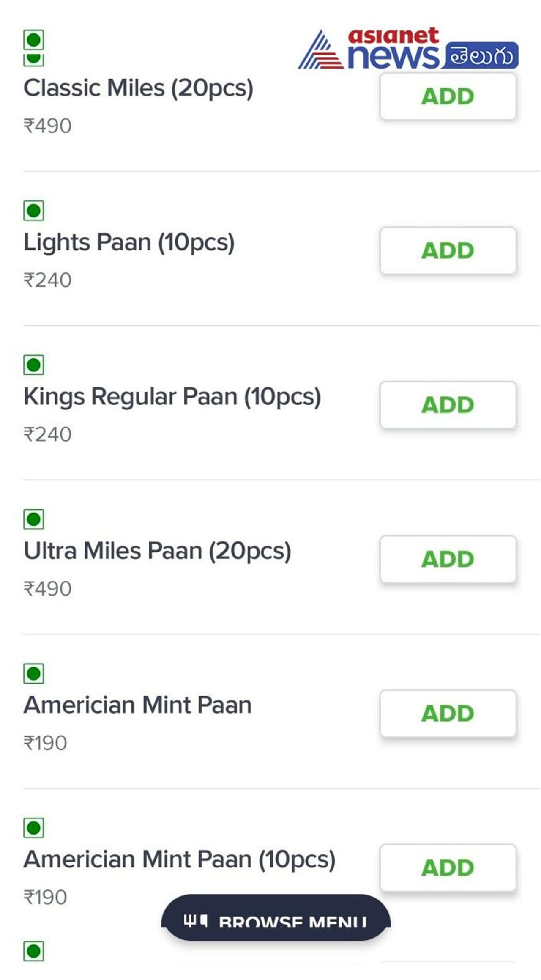Viewport: 541px width, 980px height.
Task: Click the ₹240 price under Lights Paan
Action: 47,280
